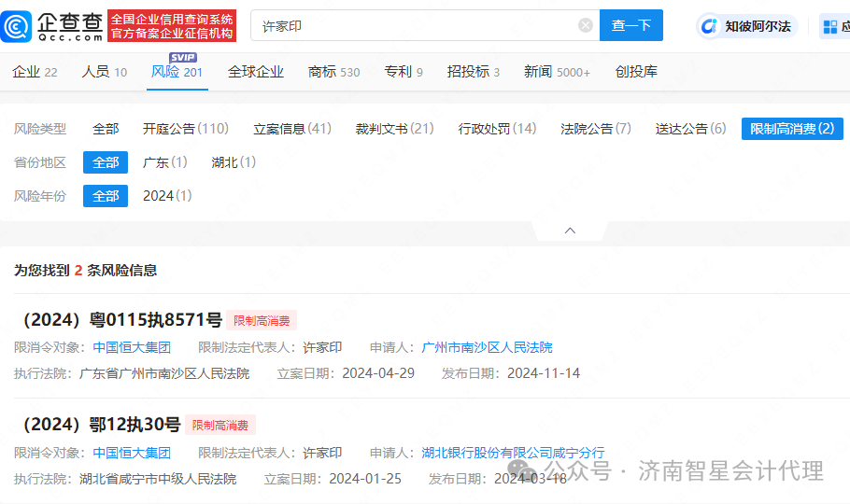Filter risk year by 2024 (1)
The image size is (850, 504).
tap(167, 196)
